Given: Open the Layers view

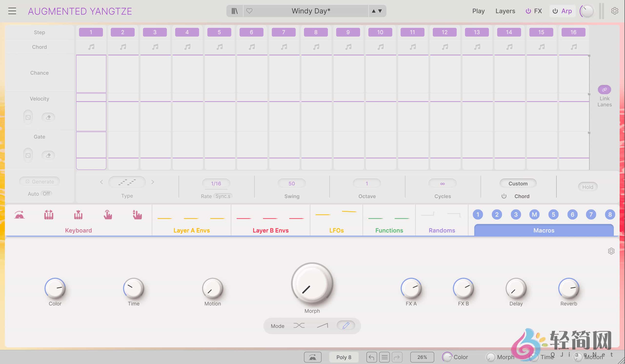Looking at the screenshot, I should click(x=505, y=11).
